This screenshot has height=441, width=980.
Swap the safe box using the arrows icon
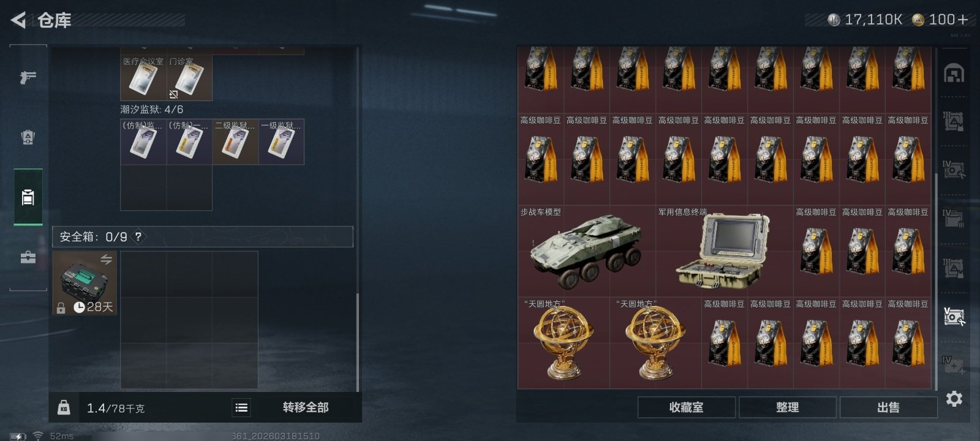tap(106, 260)
